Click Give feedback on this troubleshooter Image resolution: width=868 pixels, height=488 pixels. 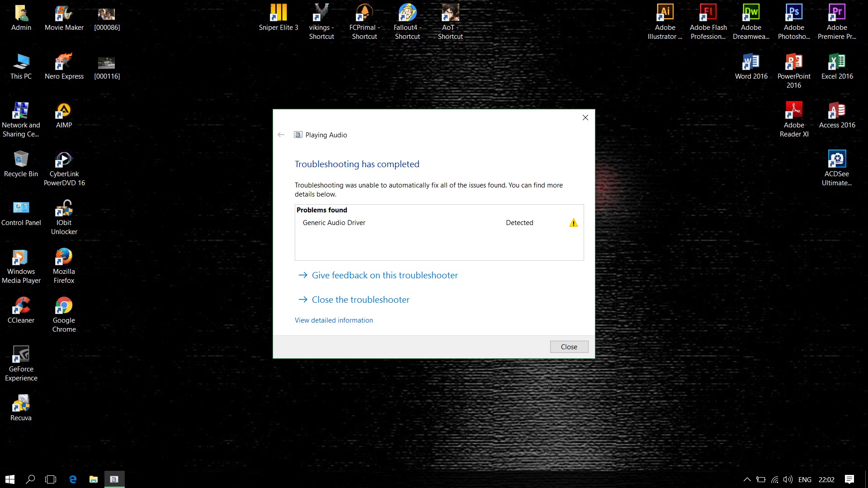tap(384, 275)
